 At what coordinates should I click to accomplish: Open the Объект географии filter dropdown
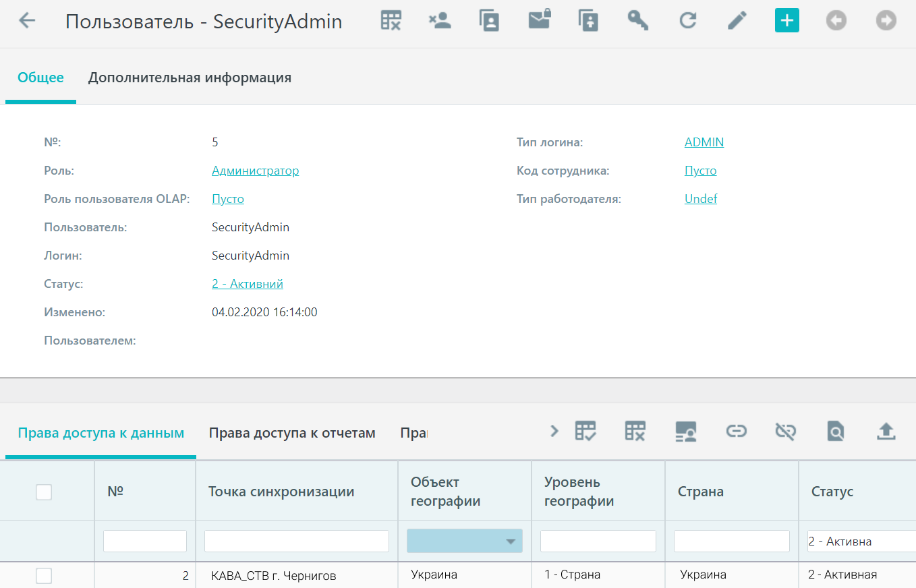pos(465,541)
